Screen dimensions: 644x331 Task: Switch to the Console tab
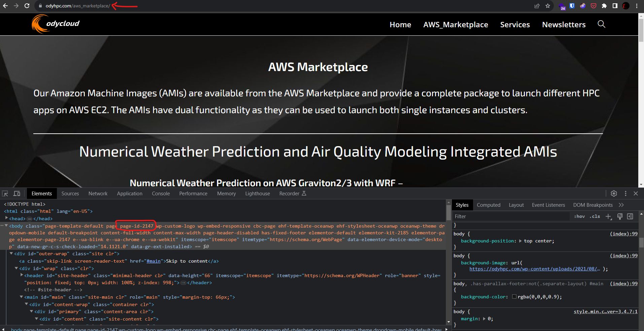click(x=161, y=194)
